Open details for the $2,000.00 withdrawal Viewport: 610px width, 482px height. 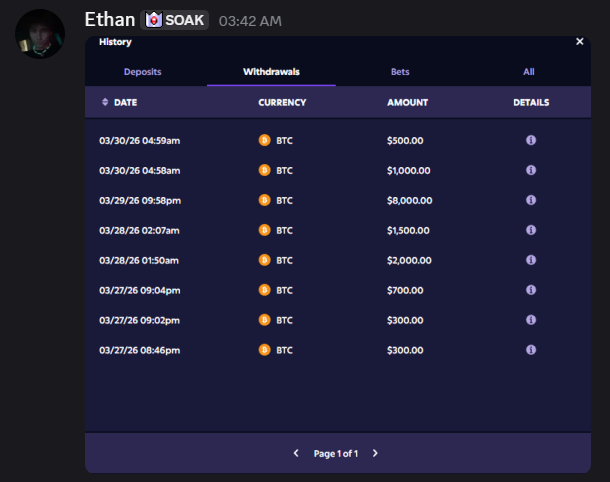[x=531, y=260]
